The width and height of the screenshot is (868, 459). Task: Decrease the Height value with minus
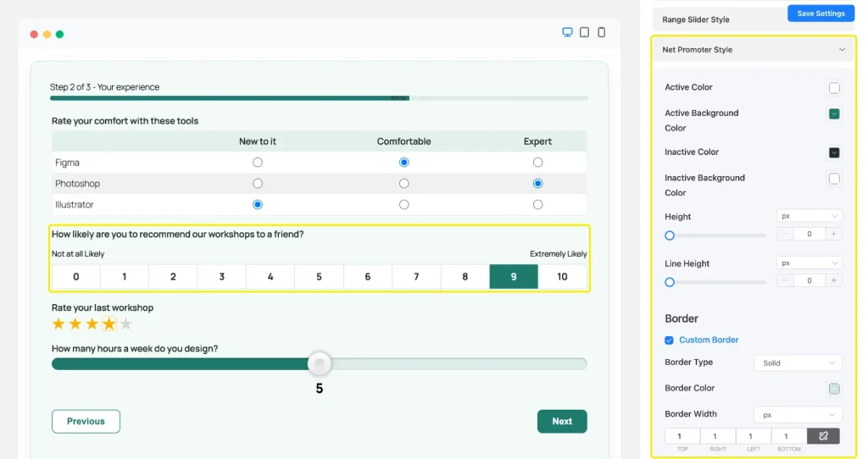click(785, 234)
